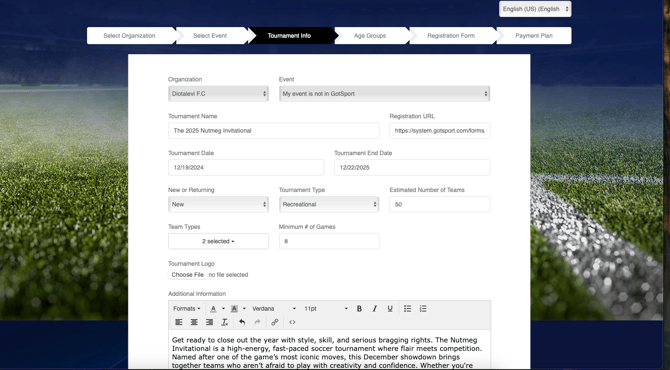Click into the Additional Information text body
Viewport: 670px width, 370px height.
pyautogui.click(x=329, y=350)
